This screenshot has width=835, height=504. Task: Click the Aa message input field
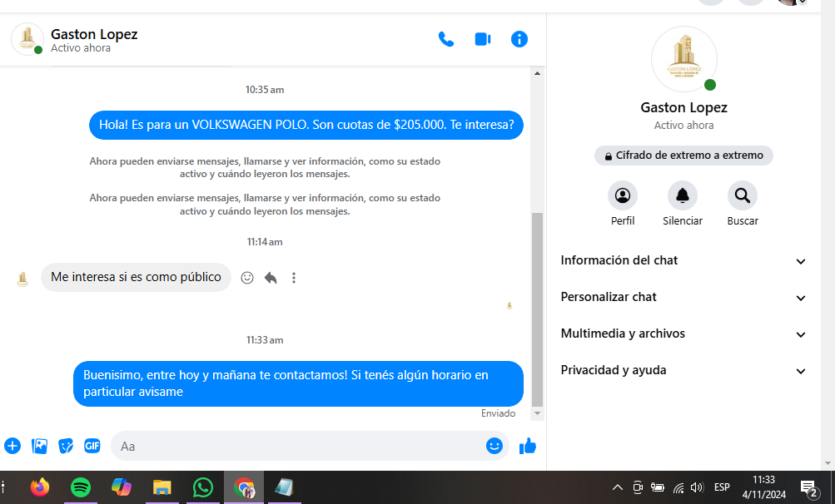click(x=300, y=446)
